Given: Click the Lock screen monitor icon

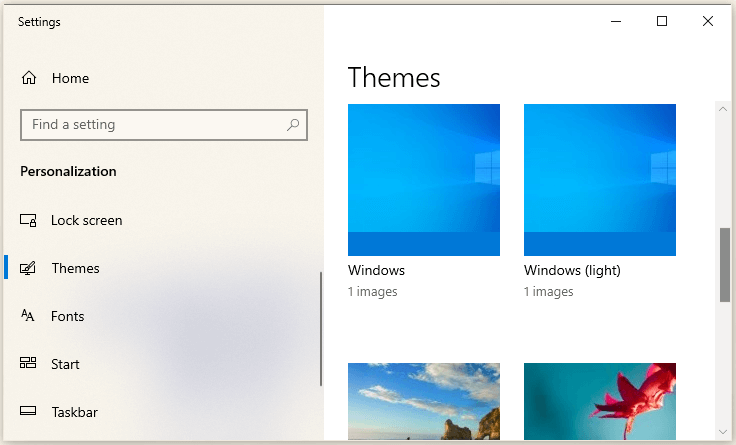Looking at the screenshot, I should tap(29, 220).
